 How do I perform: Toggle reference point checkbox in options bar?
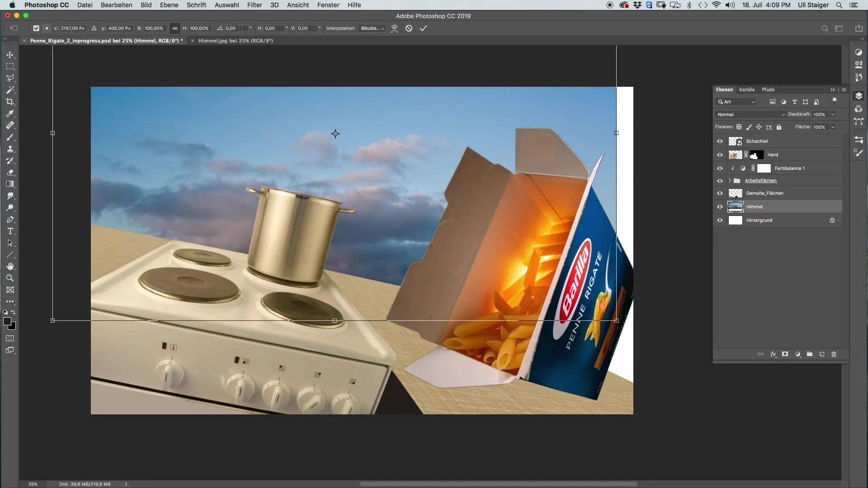36,28
